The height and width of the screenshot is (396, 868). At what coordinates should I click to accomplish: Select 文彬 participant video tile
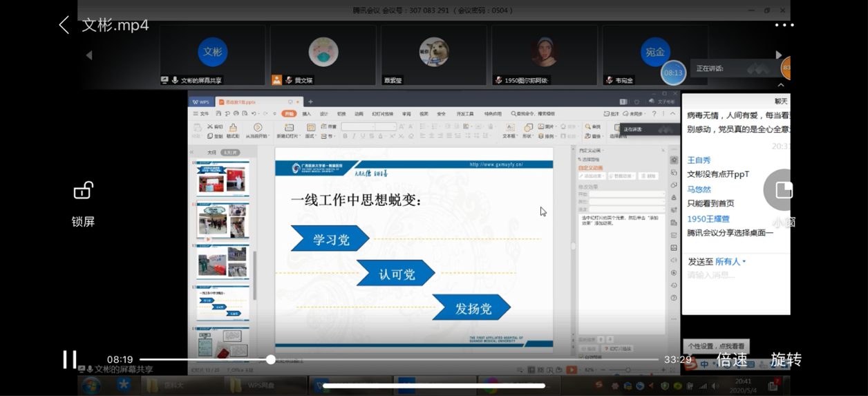[x=213, y=55]
